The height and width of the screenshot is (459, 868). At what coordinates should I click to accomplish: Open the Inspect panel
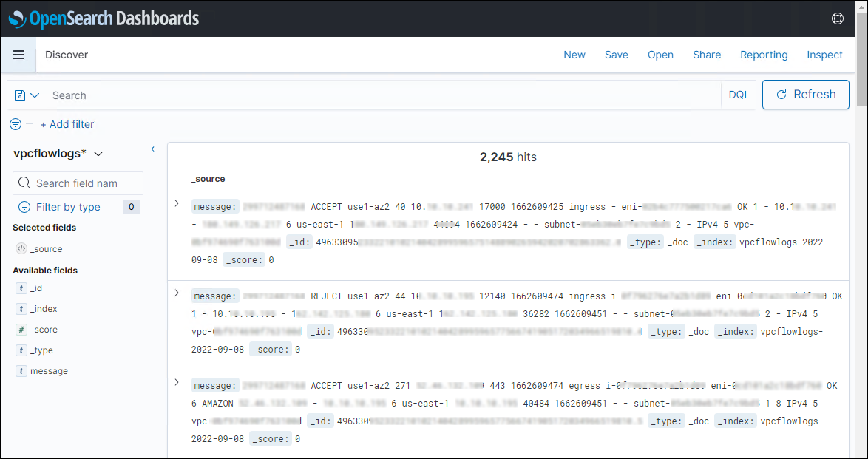[x=824, y=55]
